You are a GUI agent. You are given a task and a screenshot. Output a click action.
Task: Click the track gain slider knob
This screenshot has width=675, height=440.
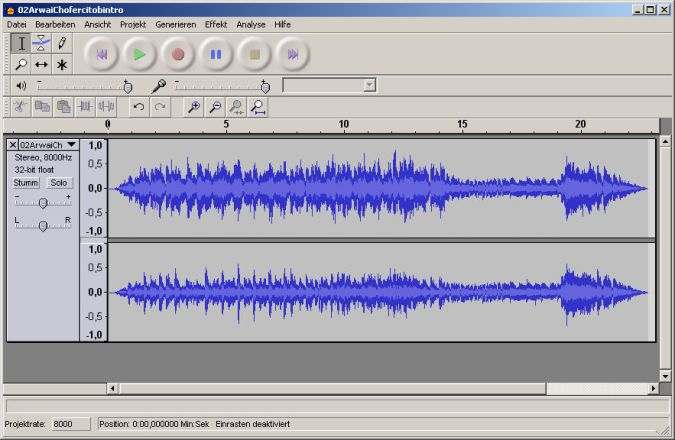(x=43, y=203)
